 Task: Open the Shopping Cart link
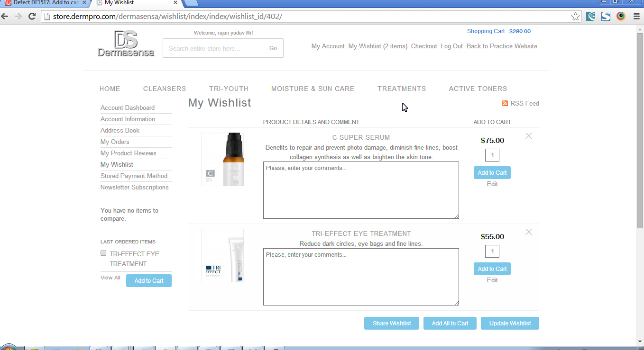tap(486, 31)
